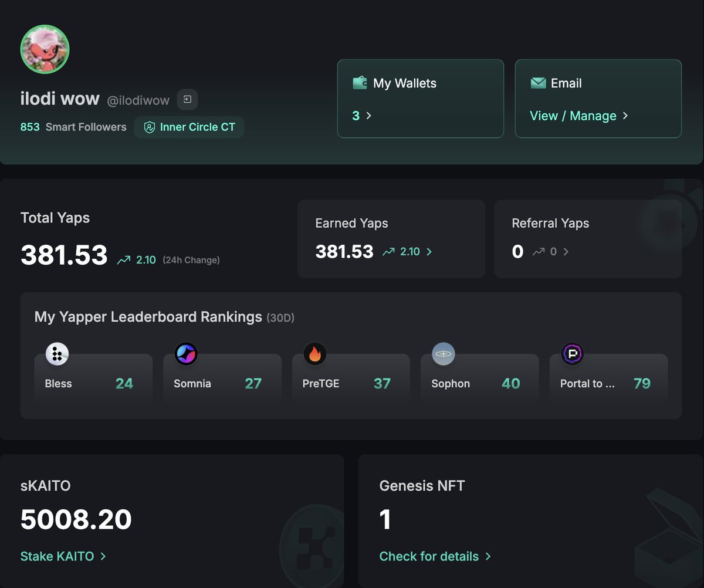704x588 pixels.
Task: Click the Somnia project logo
Action: tap(186, 354)
